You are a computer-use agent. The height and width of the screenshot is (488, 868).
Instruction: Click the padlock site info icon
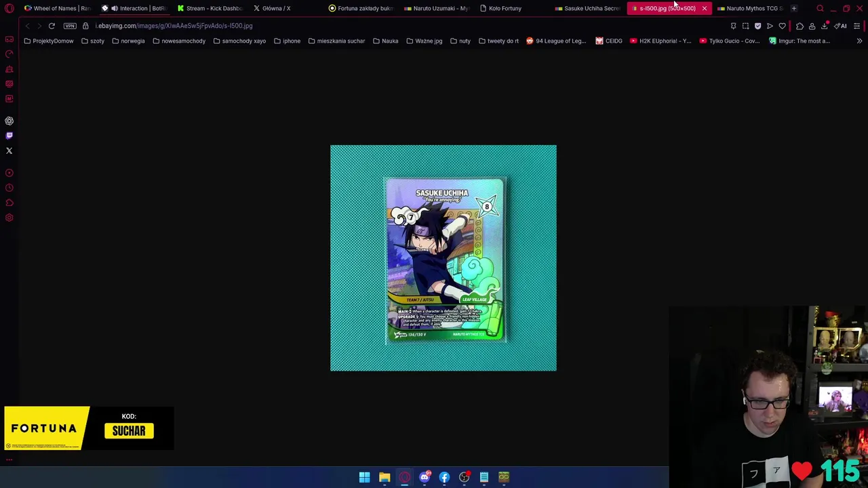pos(85,26)
